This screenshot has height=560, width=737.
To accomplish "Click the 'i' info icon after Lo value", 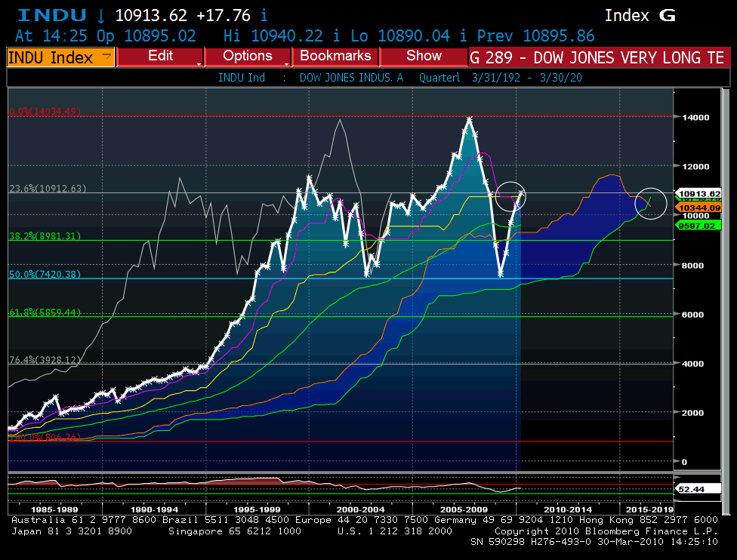I will 463,35.
